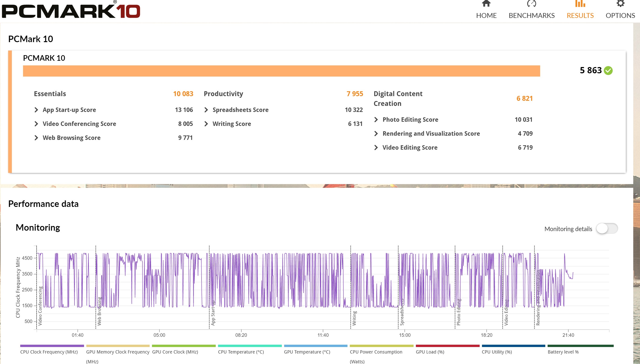Screen dimensions: 640x364
Task: Expand Spreadsheets Score chevron
Action: click(x=206, y=110)
